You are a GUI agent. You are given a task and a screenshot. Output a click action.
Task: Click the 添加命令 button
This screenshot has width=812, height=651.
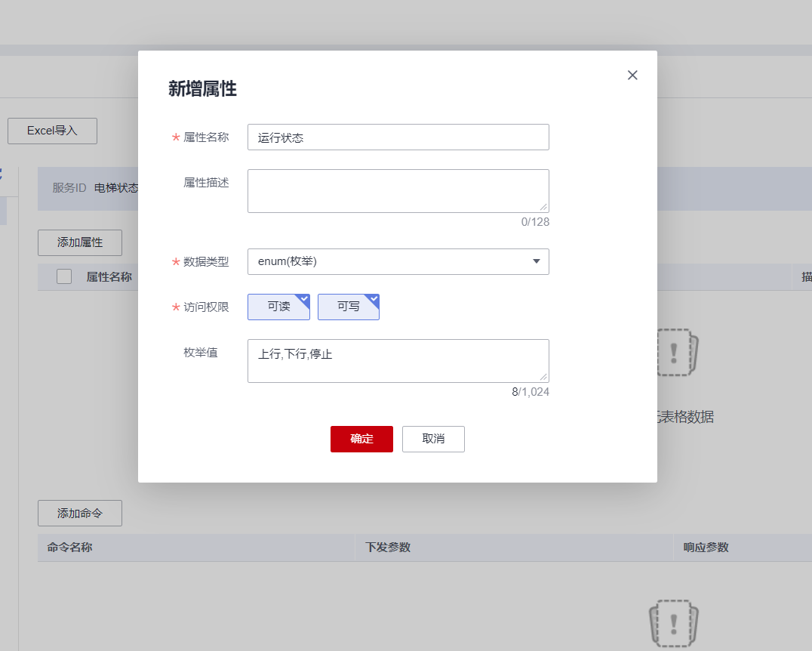pos(79,513)
